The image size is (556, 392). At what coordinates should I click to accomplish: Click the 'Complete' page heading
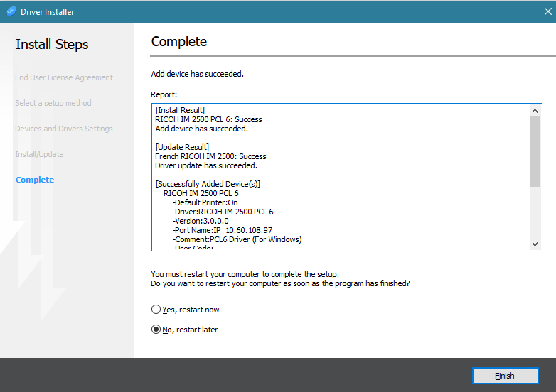coord(179,42)
